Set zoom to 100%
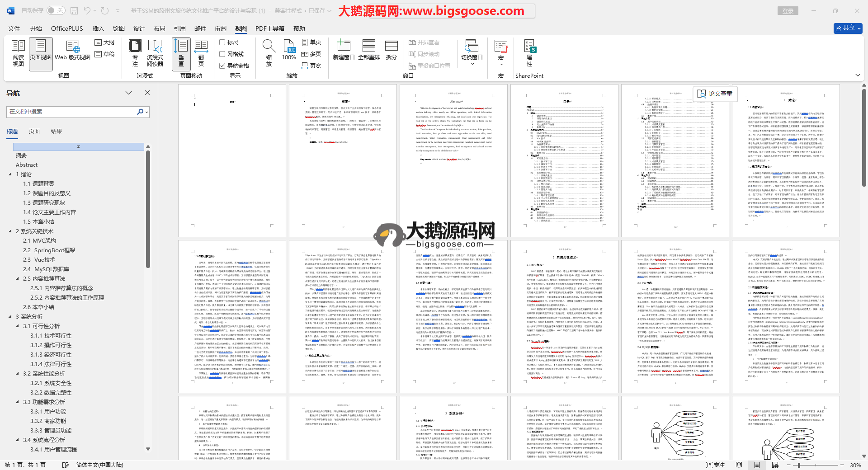This screenshot has height=470, width=868. click(289, 51)
